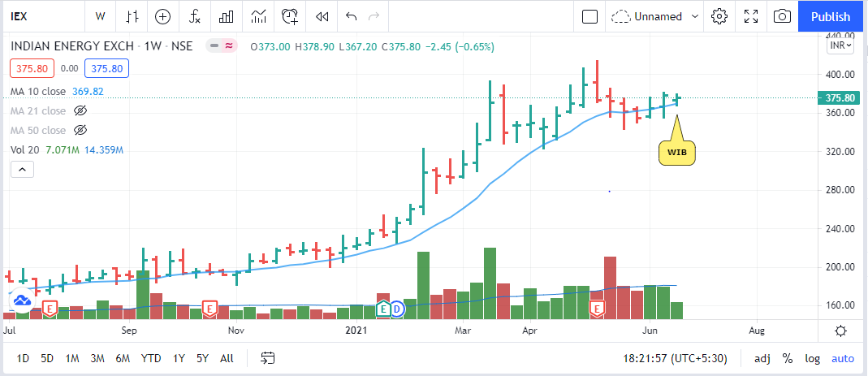This screenshot has width=868, height=376.
Task: Select the 1Y time range
Action: point(179,358)
